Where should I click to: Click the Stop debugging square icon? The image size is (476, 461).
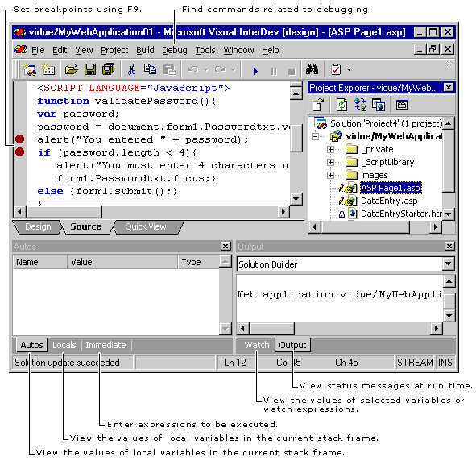point(292,72)
